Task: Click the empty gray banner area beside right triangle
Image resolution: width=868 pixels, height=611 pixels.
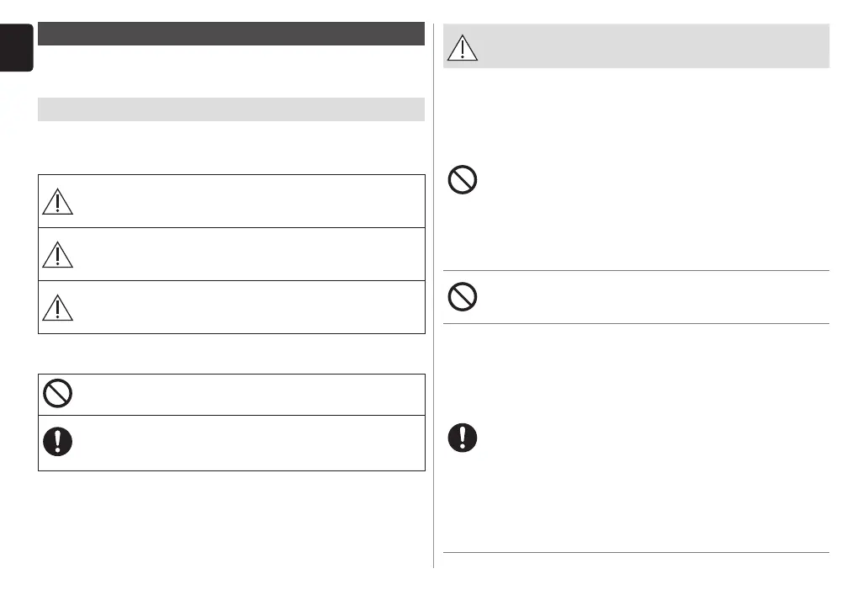Action: tap(654, 46)
